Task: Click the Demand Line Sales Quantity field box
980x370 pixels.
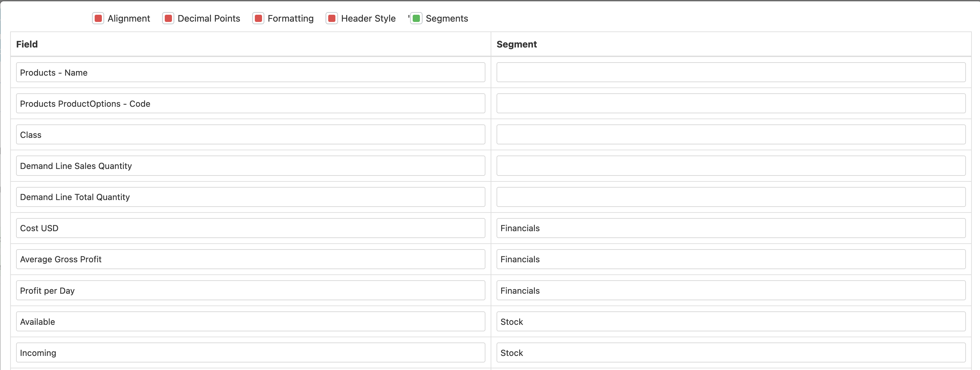Action: pos(250,165)
